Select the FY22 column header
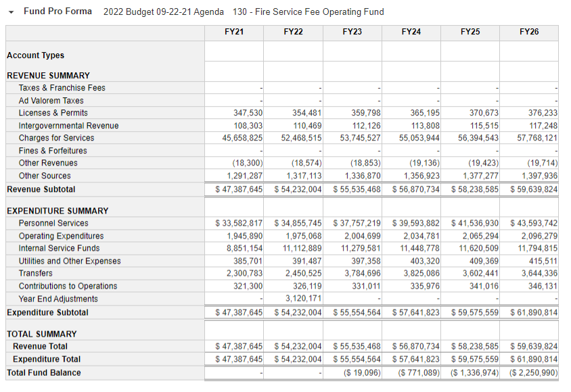The image size is (571, 392). click(292, 31)
